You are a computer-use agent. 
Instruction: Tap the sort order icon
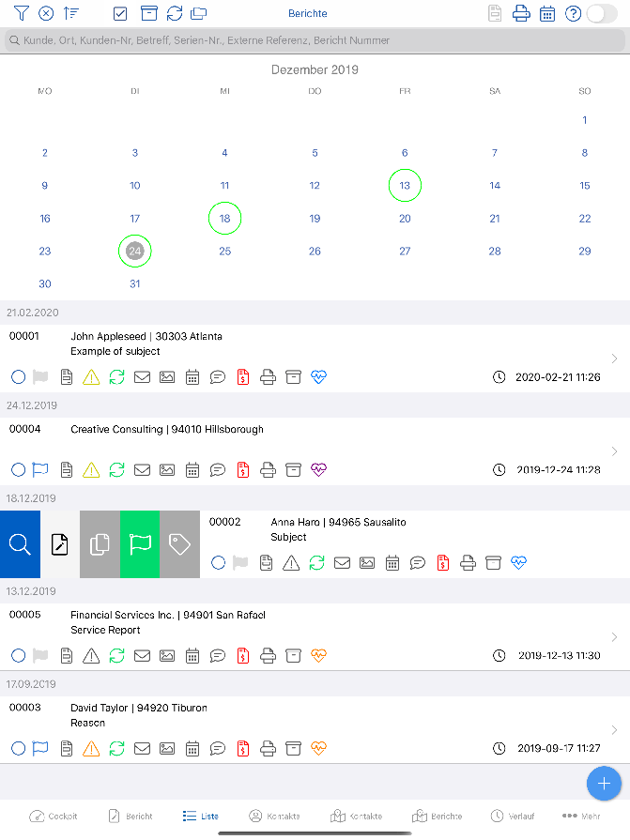point(70,13)
